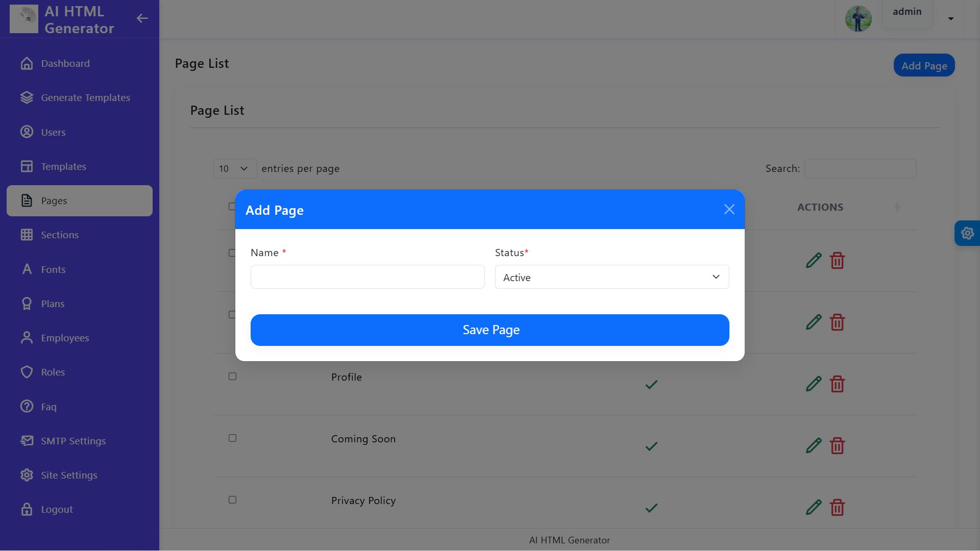Click the settings gear floating icon

(x=967, y=233)
